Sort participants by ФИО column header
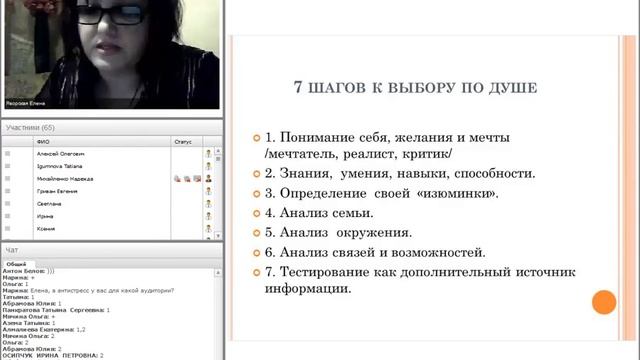This screenshot has width=640, height=360. [x=102, y=142]
